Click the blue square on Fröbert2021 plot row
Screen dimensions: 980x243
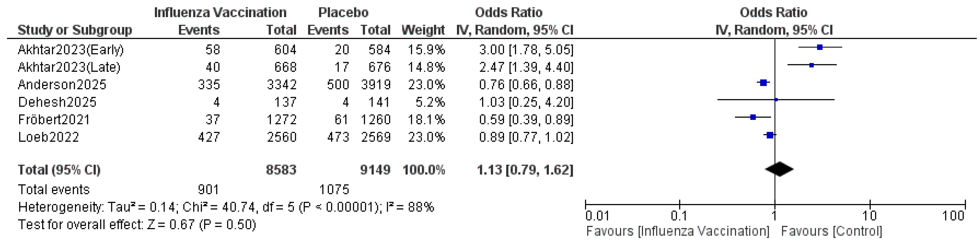[x=753, y=117]
